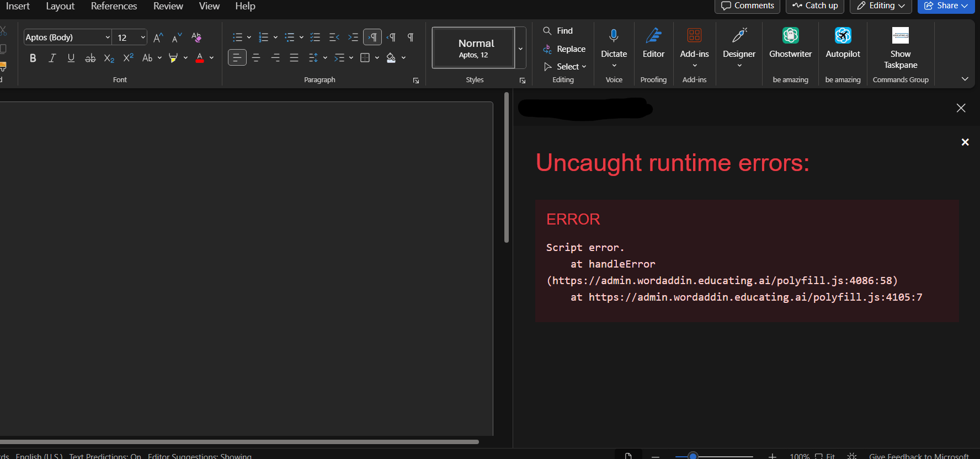Increase indent icon

pyautogui.click(x=353, y=38)
